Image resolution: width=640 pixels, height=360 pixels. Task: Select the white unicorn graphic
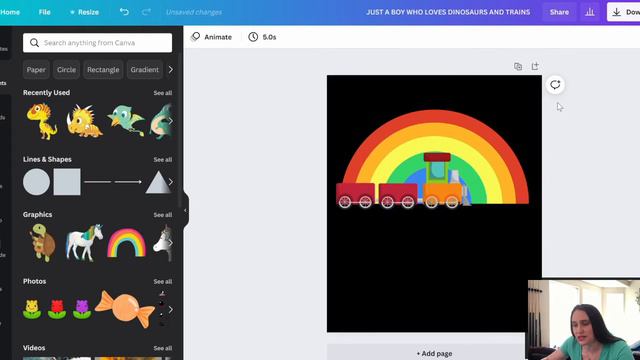coord(84,242)
